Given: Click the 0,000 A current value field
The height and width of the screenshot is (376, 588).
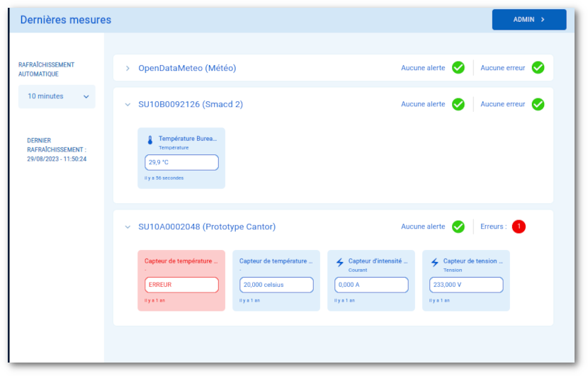Looking at the screenshot, I should click(x=371, y=285).
